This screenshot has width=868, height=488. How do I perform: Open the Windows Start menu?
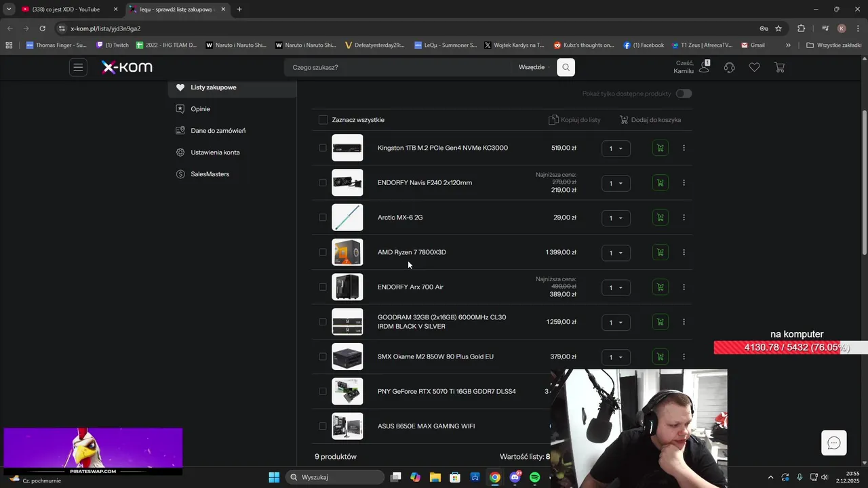point(274,477)
